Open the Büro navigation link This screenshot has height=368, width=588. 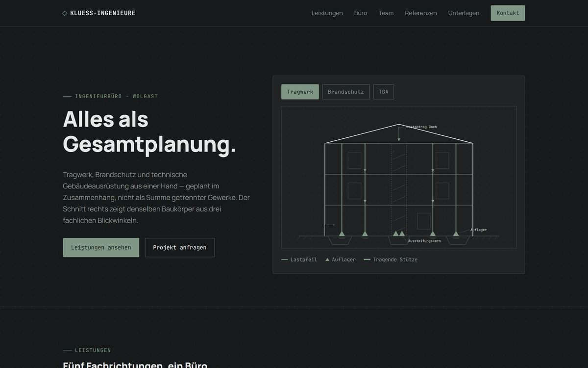pyautogui.click(x=361, y=13)
